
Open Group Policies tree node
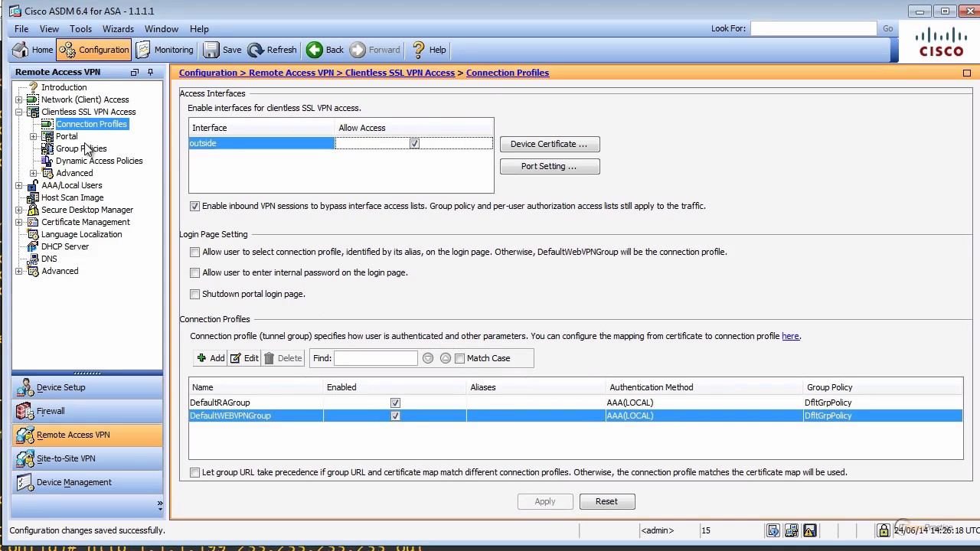81,148
